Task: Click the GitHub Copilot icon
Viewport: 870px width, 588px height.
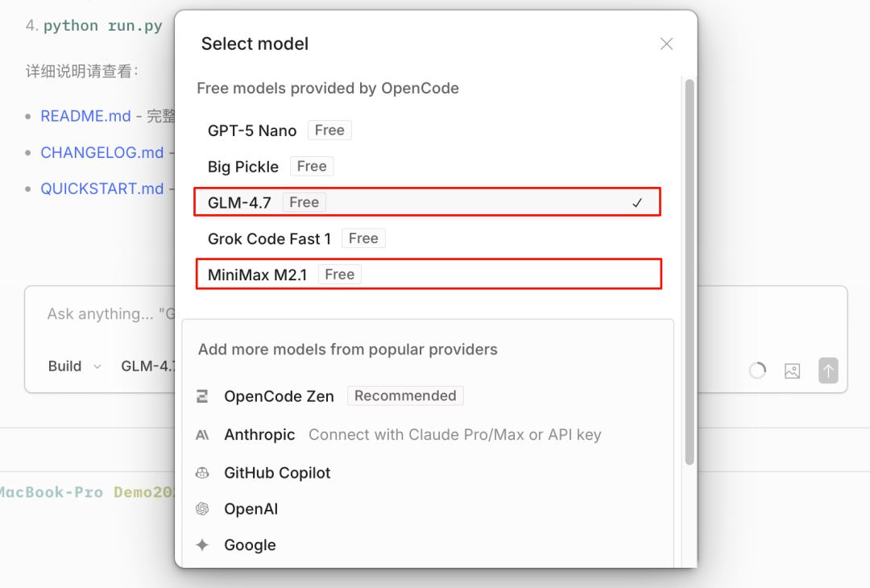Action: pyautogui.click(x=202, y=473)
